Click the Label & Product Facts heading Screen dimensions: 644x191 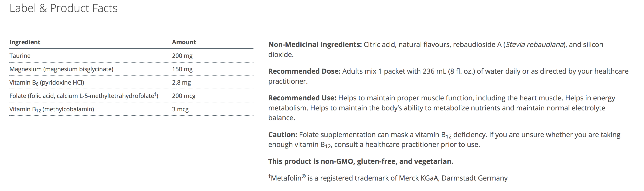63,8
